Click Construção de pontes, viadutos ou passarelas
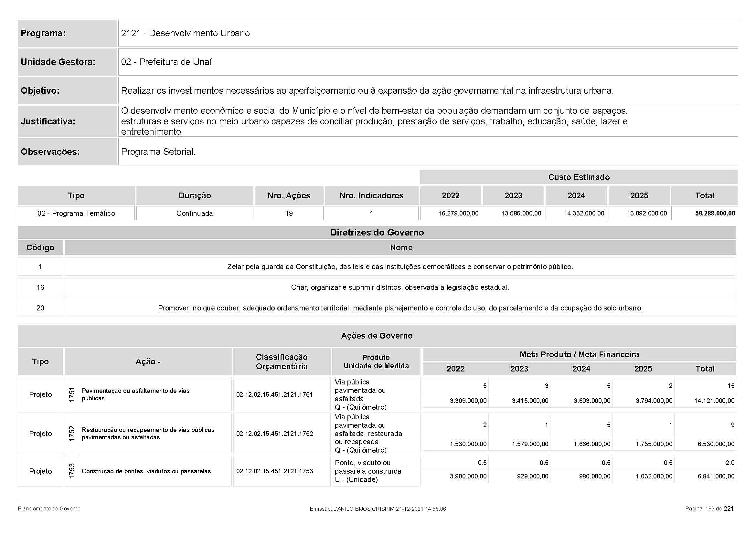This screenshot has height=534, width=756. 146,471
